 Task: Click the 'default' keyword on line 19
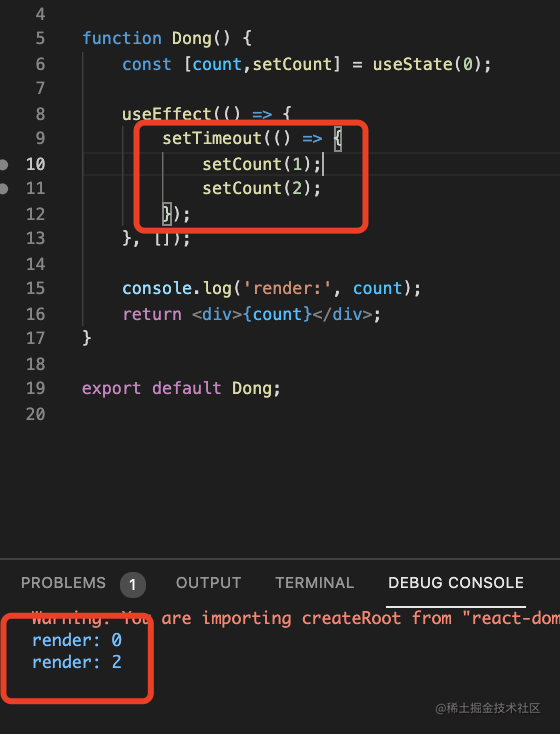[x=186, y=388]
